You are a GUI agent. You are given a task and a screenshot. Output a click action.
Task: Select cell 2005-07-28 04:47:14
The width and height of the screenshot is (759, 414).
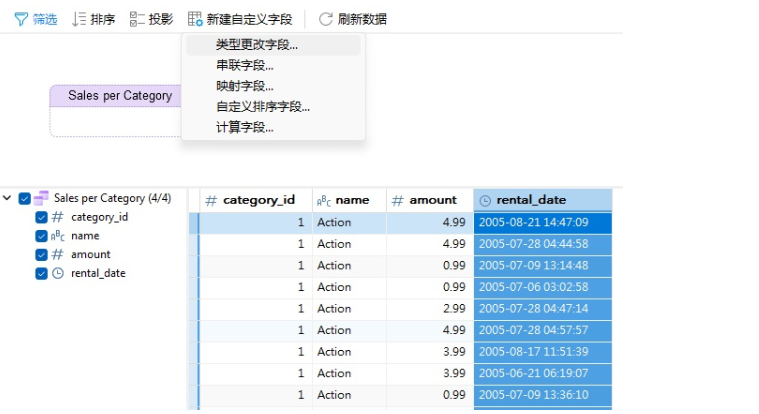coord(543,309)
